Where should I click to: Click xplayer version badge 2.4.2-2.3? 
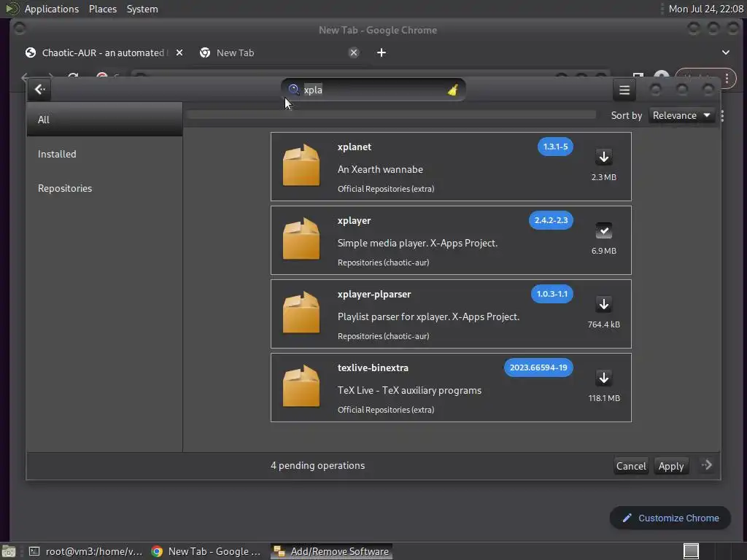551,220
